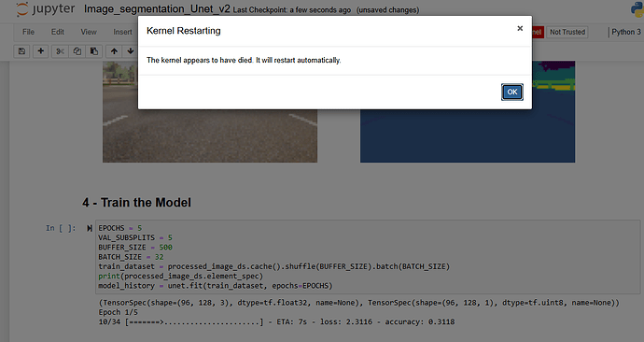The height and width of the screenshot is (342, 644).
Task: Run cell using the run icon beside In [ ]
Action: pos(89,228)
